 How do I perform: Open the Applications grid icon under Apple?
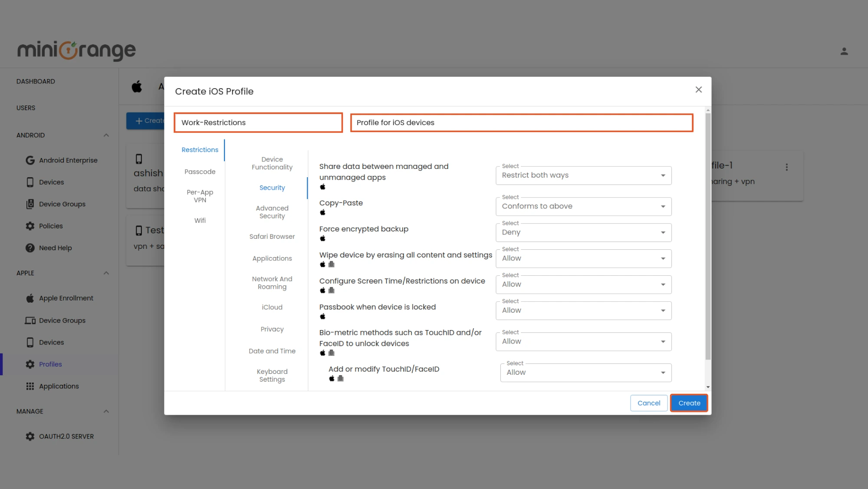(30, 386)
